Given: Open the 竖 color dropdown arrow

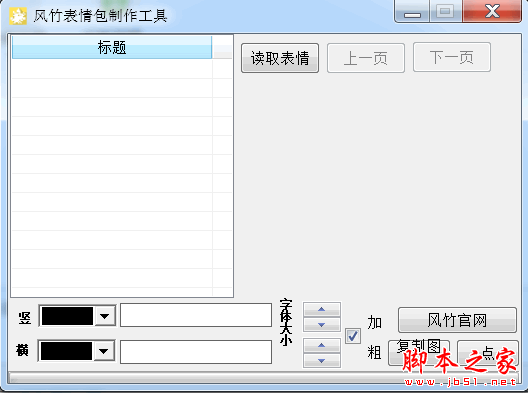Looking at the screenshot, I should click(105, 316).
